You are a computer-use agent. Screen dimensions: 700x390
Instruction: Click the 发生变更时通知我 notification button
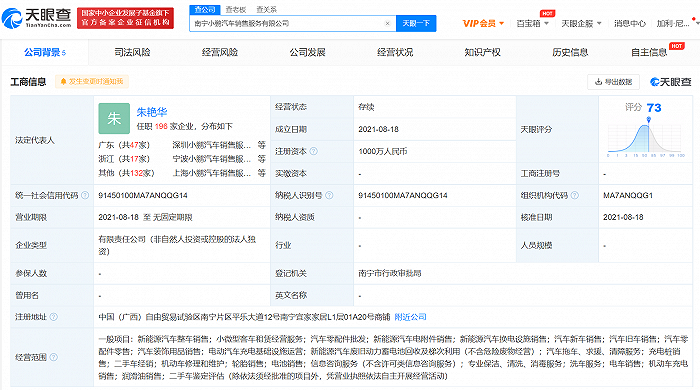tap(92, 81)
